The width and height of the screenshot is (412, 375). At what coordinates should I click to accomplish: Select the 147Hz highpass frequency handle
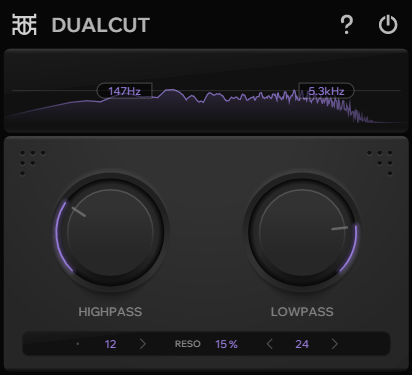pos(125,91)
